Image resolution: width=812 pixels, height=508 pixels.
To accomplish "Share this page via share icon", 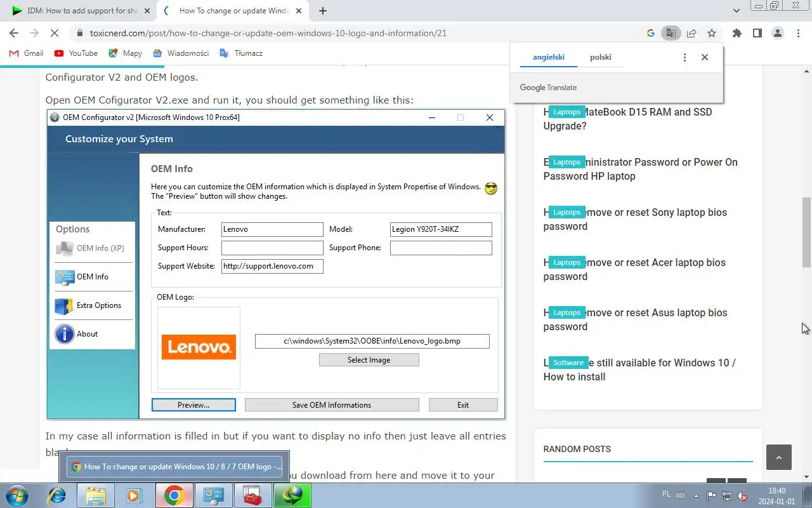I will [x=691, y=33].
